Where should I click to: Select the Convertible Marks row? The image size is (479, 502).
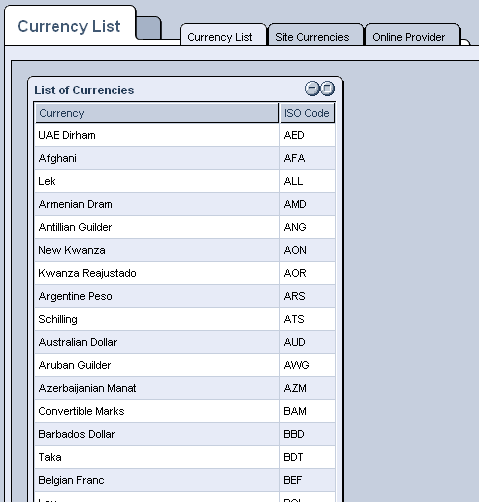185,411
